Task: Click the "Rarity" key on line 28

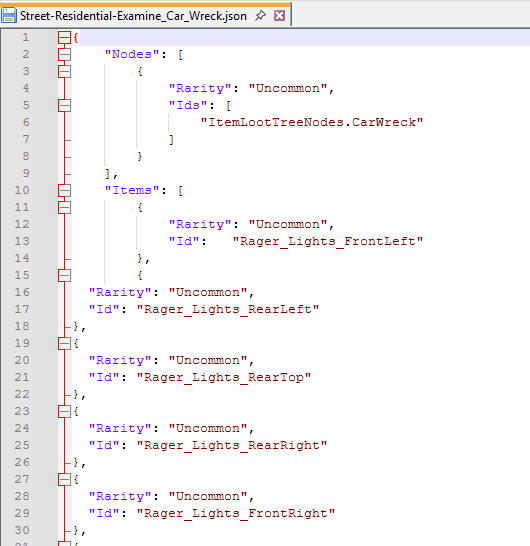Action: (120, 496)
